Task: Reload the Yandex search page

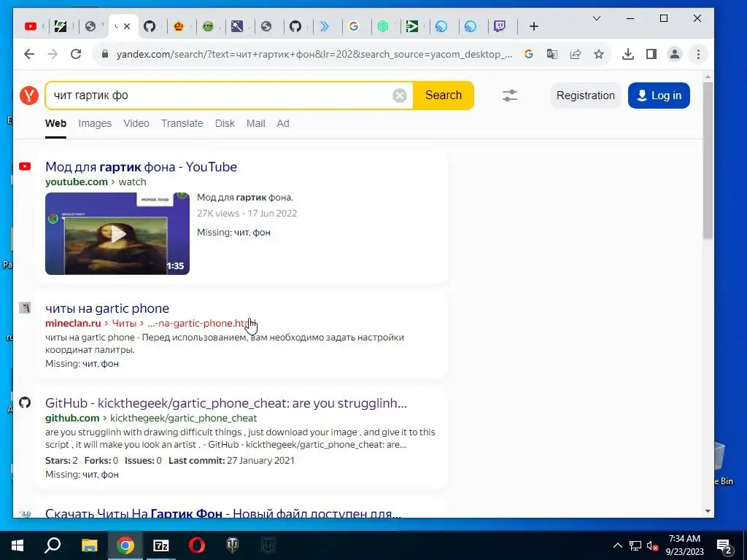Action: [76, 54]
